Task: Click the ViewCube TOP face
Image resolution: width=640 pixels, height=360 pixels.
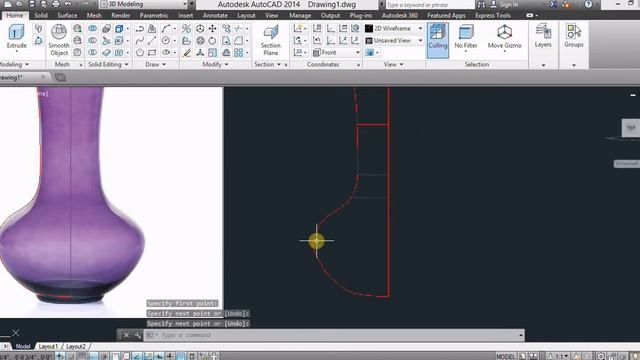Action: tap(631, 128)
